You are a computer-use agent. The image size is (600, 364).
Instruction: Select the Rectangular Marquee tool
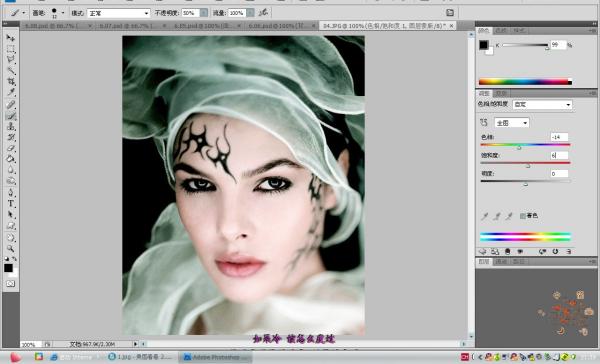click(x=10, y=49)
